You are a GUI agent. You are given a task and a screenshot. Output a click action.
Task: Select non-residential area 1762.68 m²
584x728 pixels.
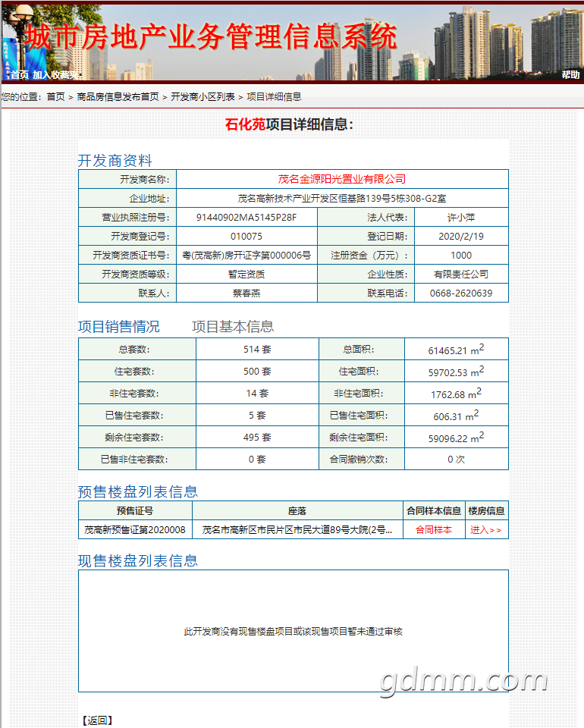(456, 394)
